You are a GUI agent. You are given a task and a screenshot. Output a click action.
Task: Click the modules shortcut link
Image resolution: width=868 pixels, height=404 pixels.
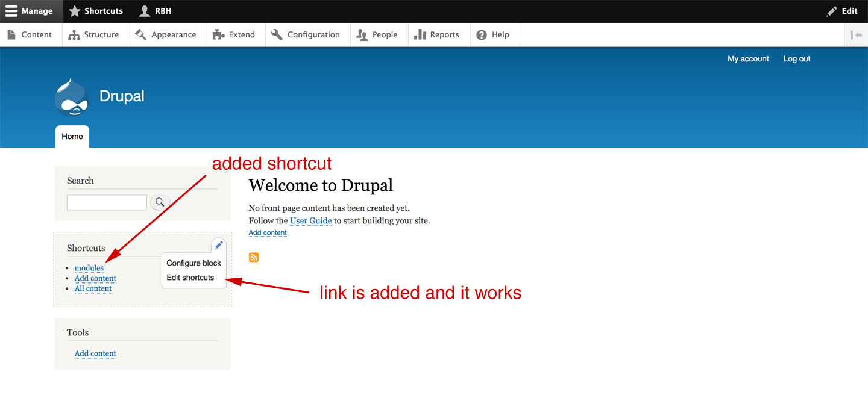[89, 268]
